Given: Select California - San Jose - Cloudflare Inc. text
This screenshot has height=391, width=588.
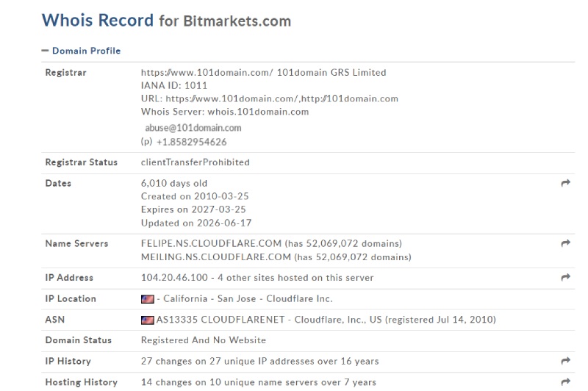Looking at the screenshot, I should (248, 299).
